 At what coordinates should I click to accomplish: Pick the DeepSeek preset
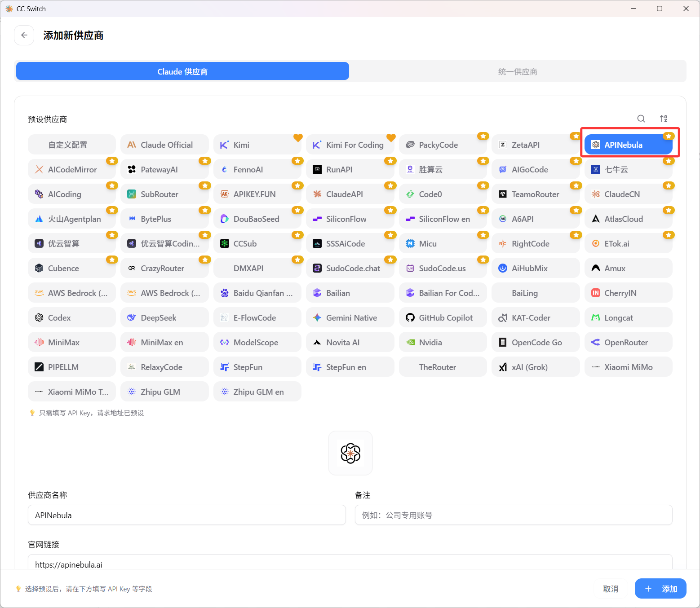pos(164,317)
